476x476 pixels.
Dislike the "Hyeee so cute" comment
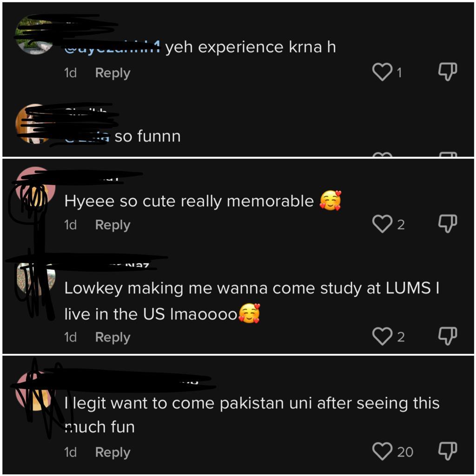pos(448,224)
